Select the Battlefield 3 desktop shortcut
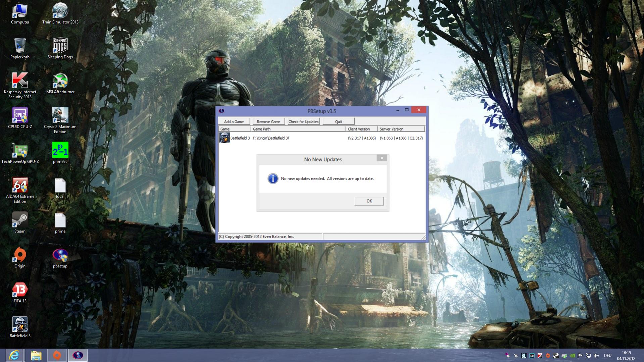 tap(20, 328)
